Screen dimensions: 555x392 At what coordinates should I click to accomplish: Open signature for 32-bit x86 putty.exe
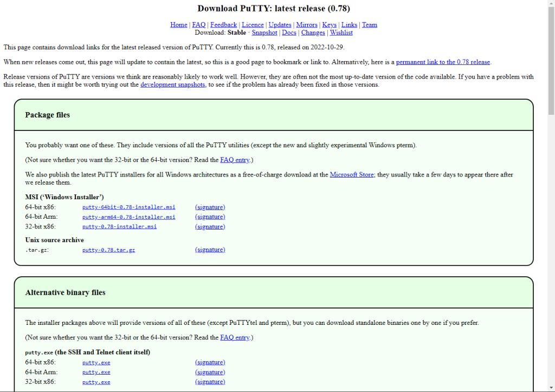click(210, 382)
